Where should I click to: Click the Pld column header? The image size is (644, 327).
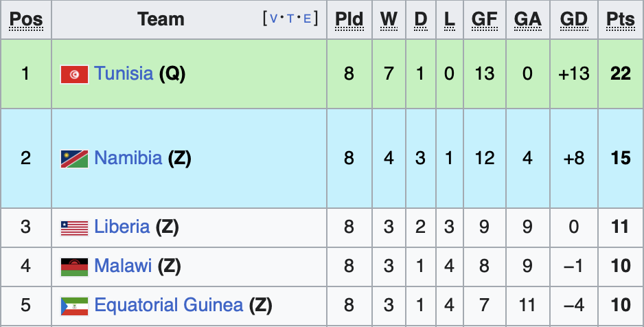pos(349,19)
